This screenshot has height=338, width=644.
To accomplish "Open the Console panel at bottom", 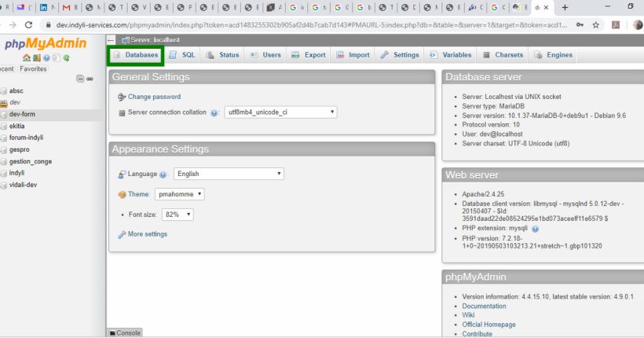I will [125, 332].
